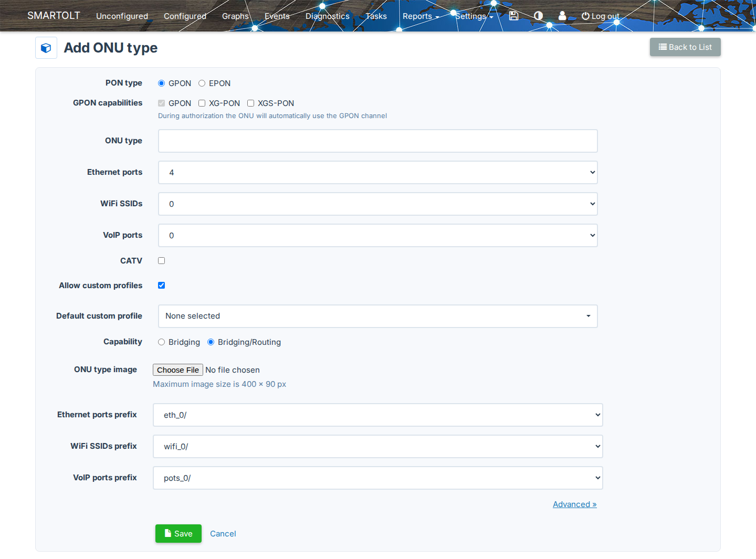Select the EPON radio button

[202, 83]
